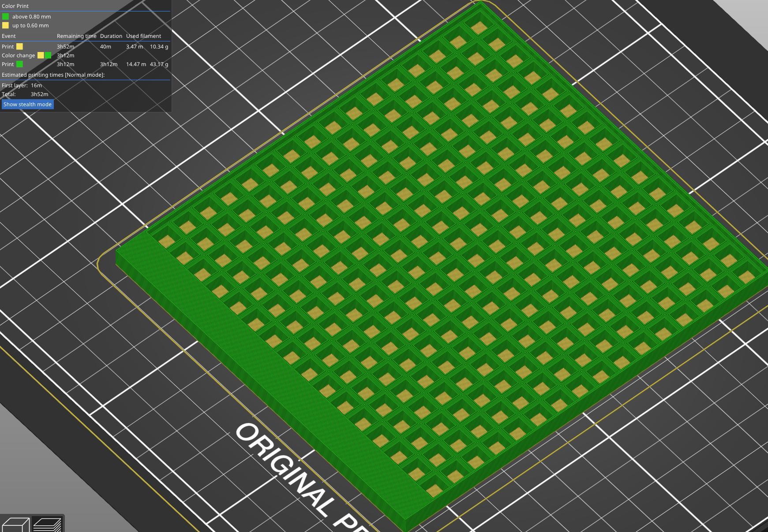Click the Event column header

(8, 36)
